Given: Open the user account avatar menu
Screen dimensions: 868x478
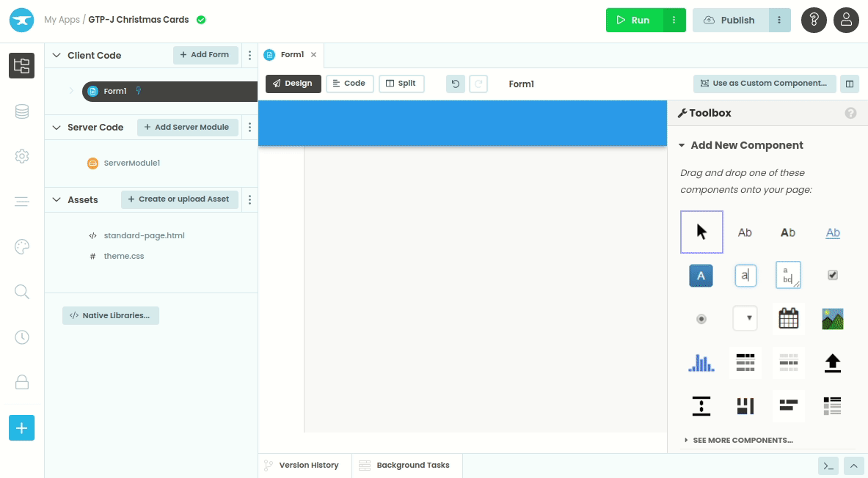Looking at the screenshot, I should [847, 21].
